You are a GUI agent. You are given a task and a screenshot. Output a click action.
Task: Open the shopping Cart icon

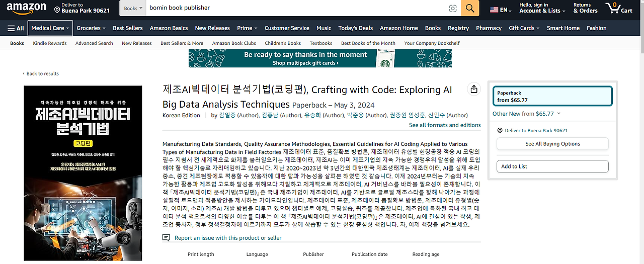(619, 8)
